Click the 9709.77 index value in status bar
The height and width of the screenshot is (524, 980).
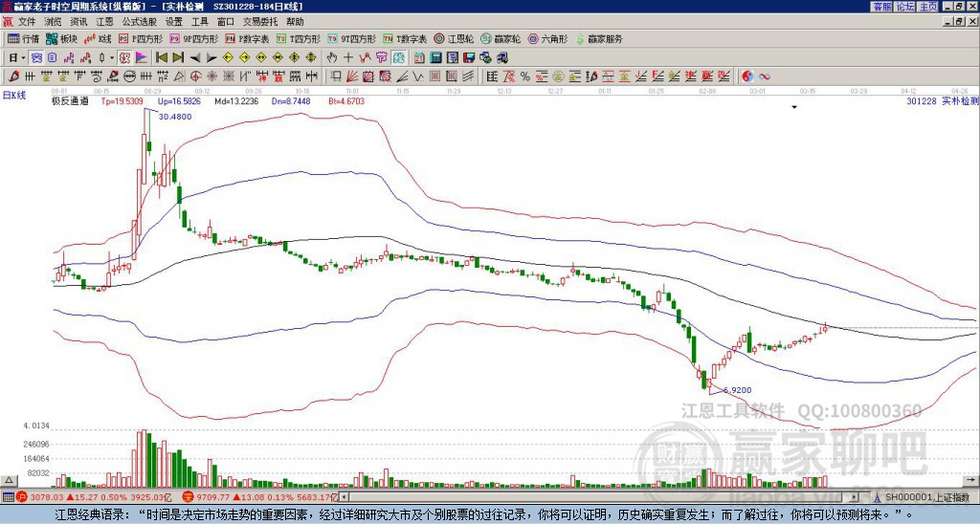pyautogui.click(x=213, y=497)
